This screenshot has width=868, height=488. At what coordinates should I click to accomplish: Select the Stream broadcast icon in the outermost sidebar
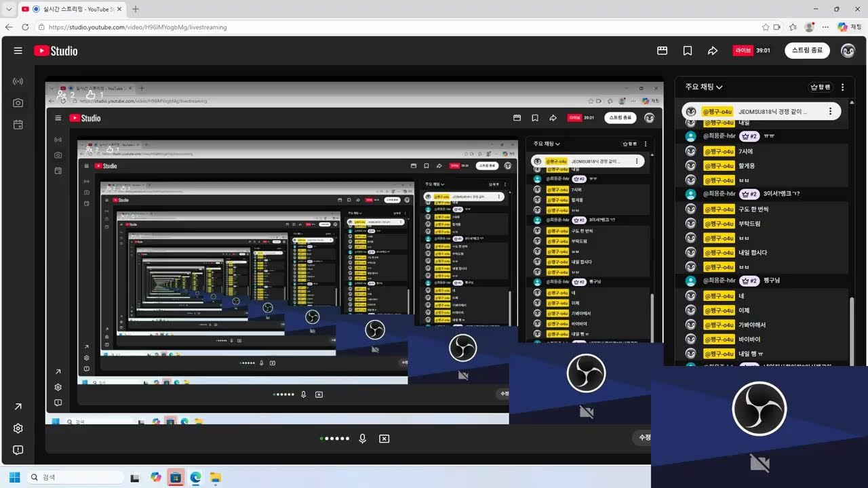18,81
